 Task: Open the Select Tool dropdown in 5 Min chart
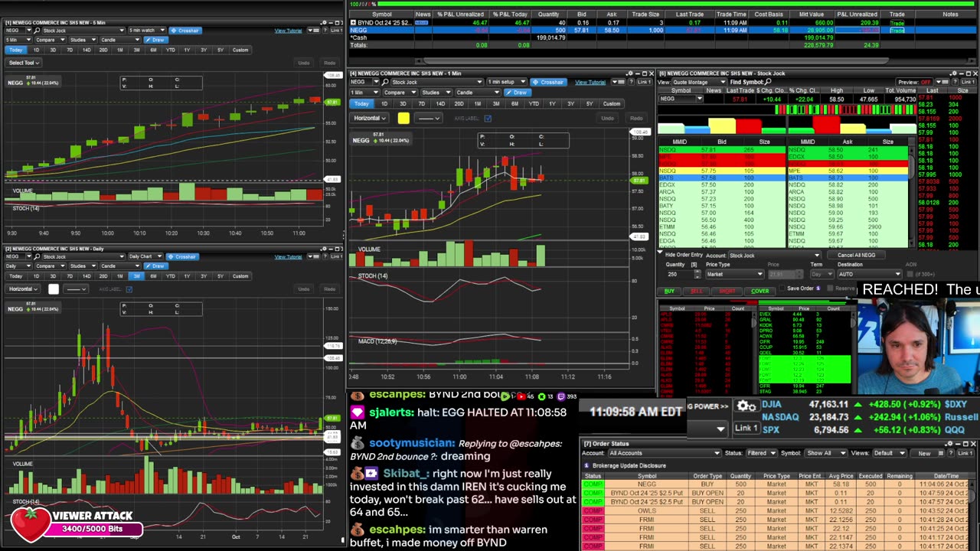23,63
